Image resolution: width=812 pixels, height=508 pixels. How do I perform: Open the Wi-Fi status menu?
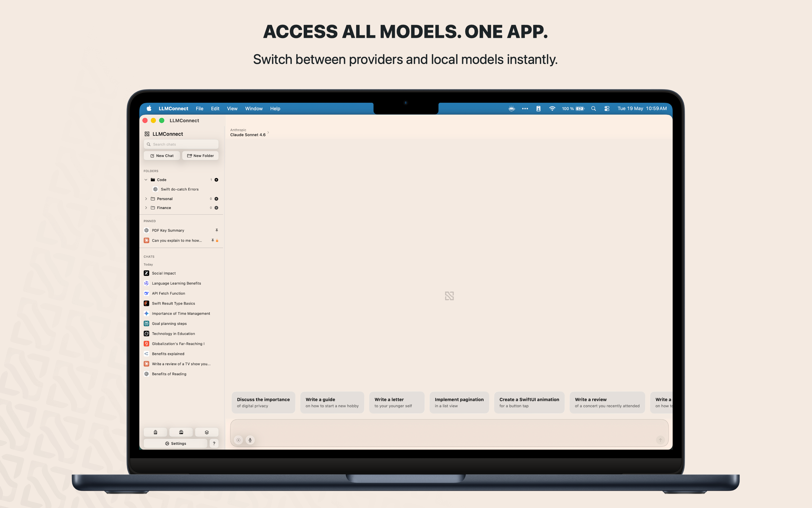tap(552, 109)
